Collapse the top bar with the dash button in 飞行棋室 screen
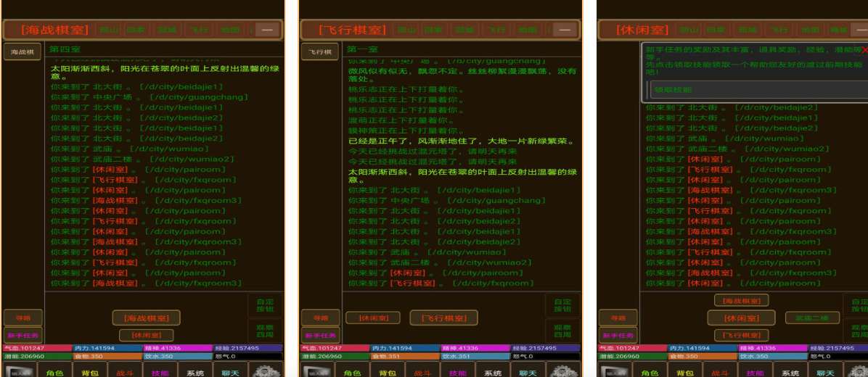Screen dimensions: 868x377 [x=565, y=30]
